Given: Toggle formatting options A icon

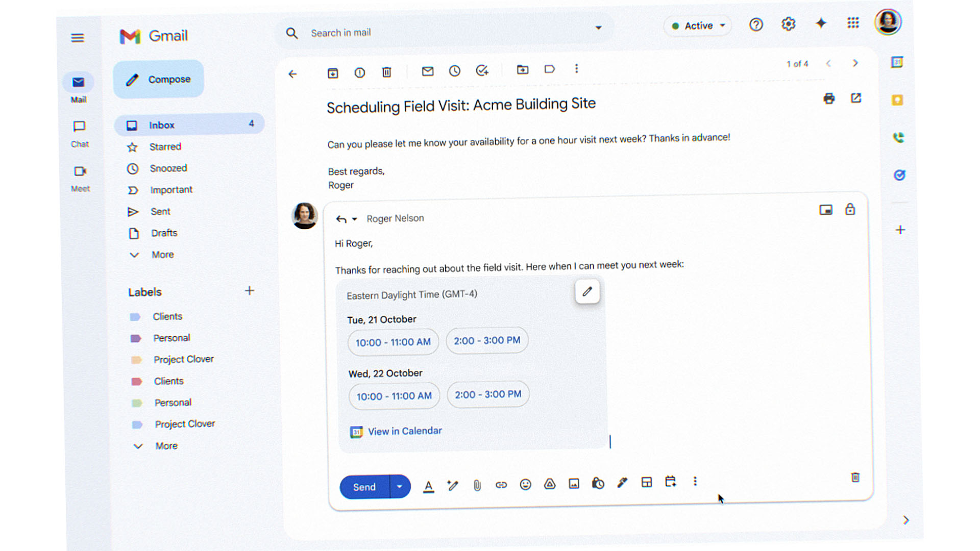Looking at the screenshot, I should (x=428, y=487).
